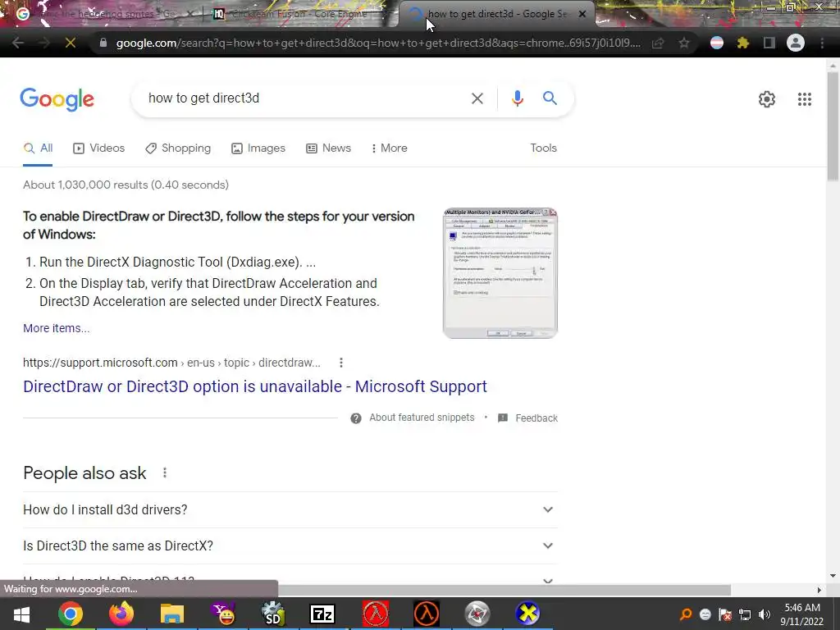Open the Chrome three-dot menu
The width and height of the screenshot is (840, 630).
click(822, 43)
